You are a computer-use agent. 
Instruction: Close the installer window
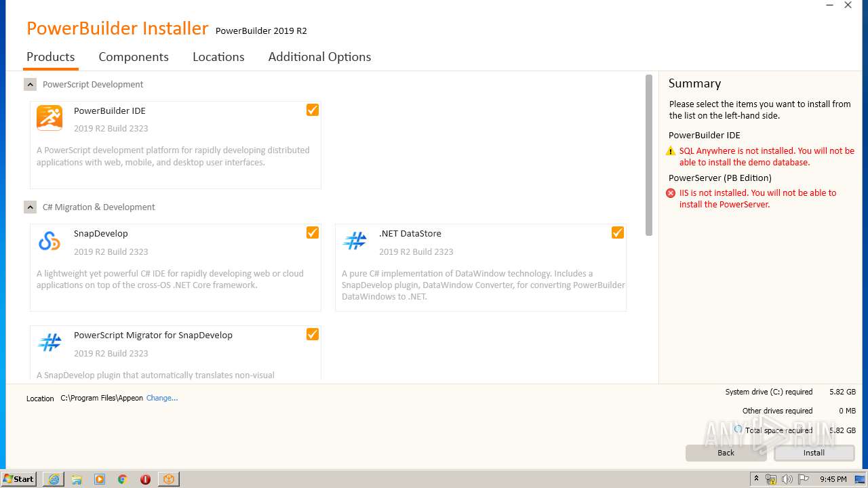pyautogui.click(x=848, y=5)
